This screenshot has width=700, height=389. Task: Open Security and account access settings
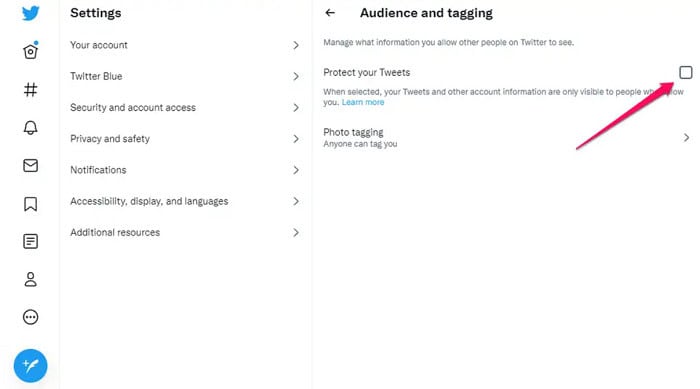185,108
